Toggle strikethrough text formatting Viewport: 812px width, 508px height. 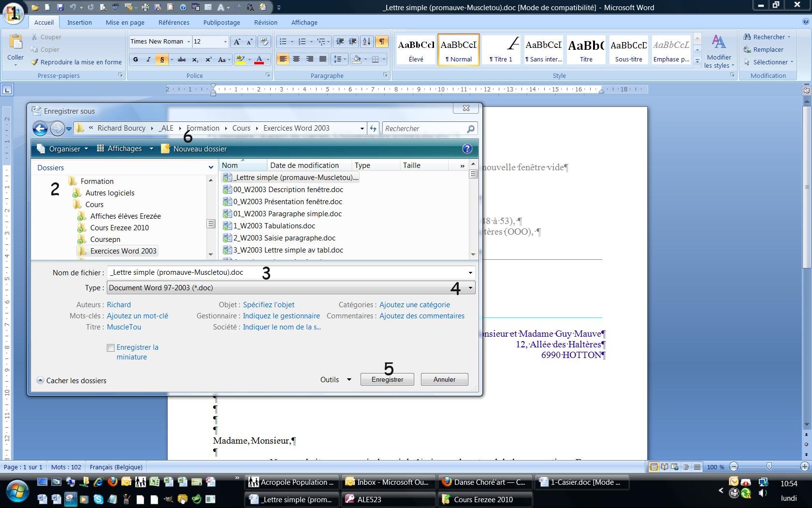tap(182, 60)
